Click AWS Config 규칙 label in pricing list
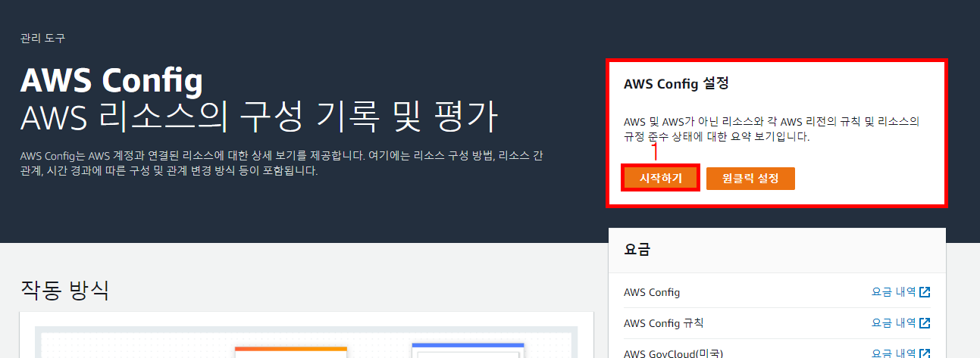 pyautogui.click(x=663, y=323)
